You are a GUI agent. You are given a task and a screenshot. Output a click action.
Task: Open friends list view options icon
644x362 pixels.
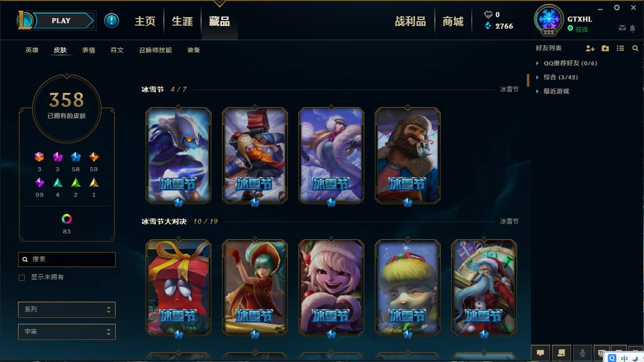point(620,48)
